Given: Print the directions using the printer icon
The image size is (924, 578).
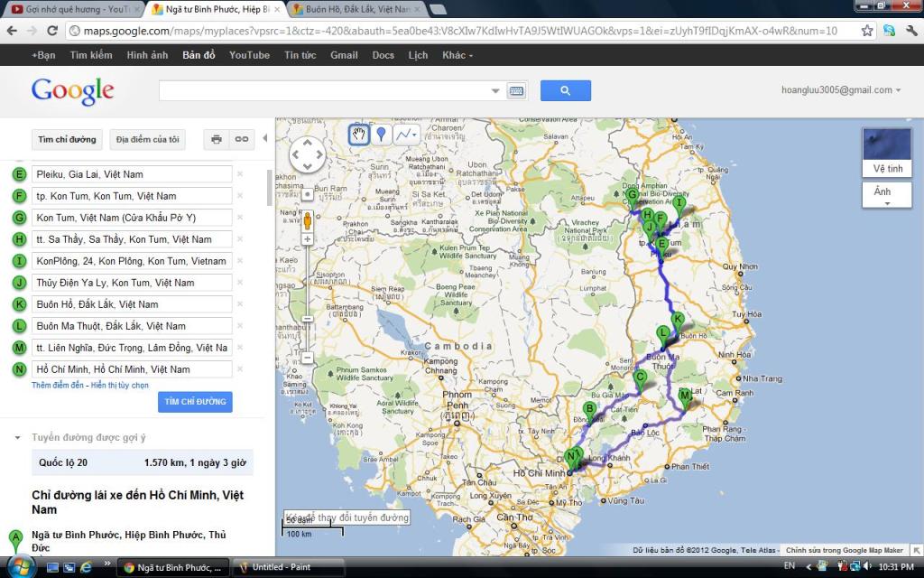Looking at the screenshot, I should (x=217, y=139).
